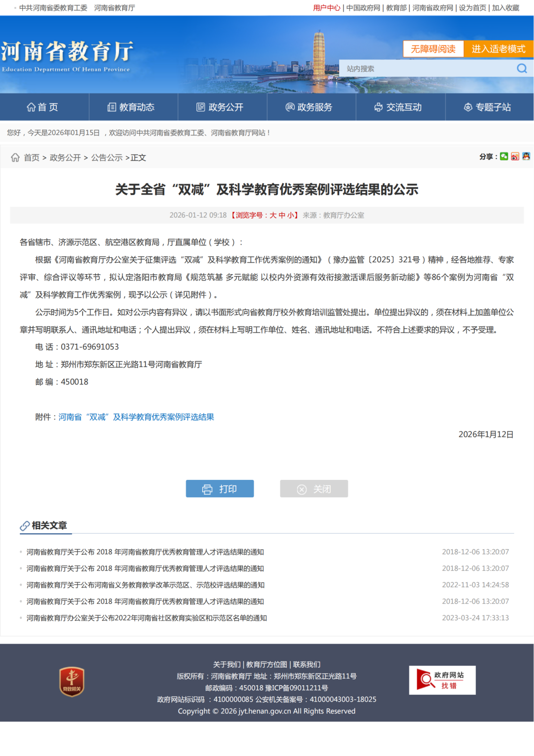Click the home icon in breadcrumb
This screenshot has width=534, height=756.
coord(15,157)
